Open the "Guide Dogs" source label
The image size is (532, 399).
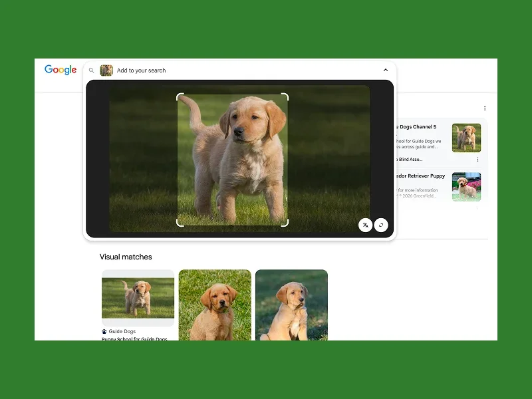click(122, 331)
